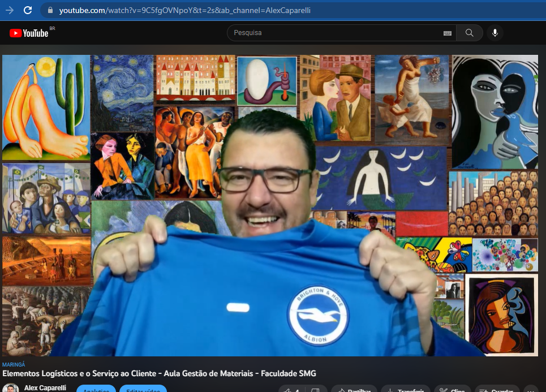Reload the page with the browser refresh icon
The width and height of the screenshot is (546, 392).
28,10
